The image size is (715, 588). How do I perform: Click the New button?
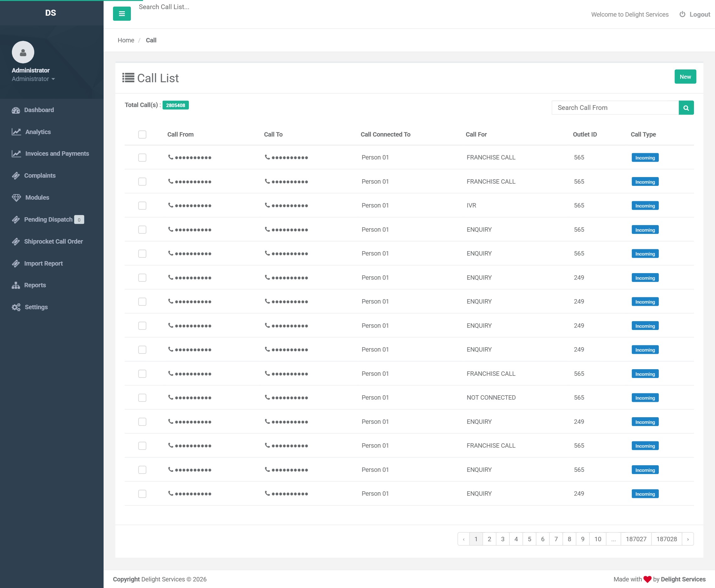[x=685, y=77]
